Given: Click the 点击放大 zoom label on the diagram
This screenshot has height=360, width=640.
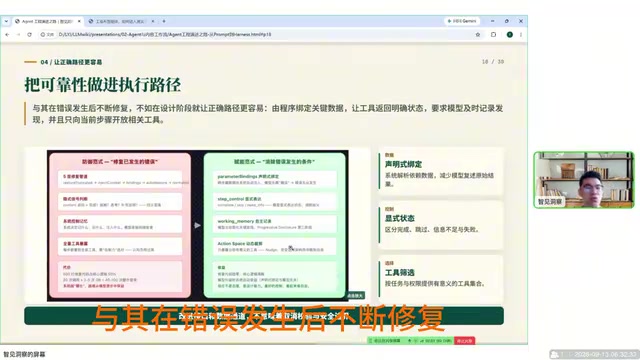Looking at the screenshot, I should coord(356,295).
